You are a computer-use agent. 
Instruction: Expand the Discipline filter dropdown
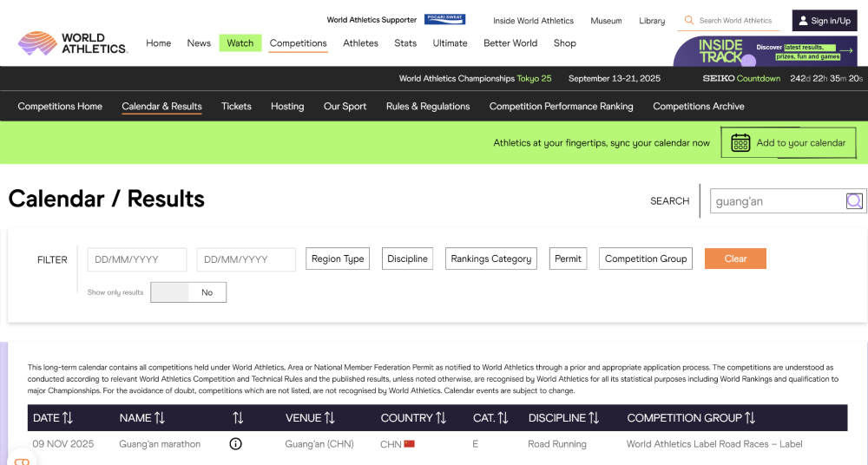tap(407, 259)
